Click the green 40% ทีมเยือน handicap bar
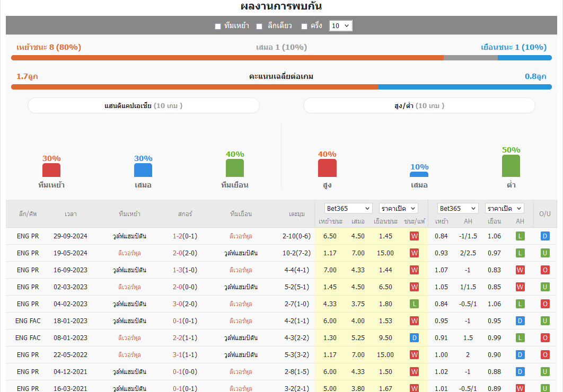Image resolution: width=563 pixels, height=392 pixels. point(235,168)
